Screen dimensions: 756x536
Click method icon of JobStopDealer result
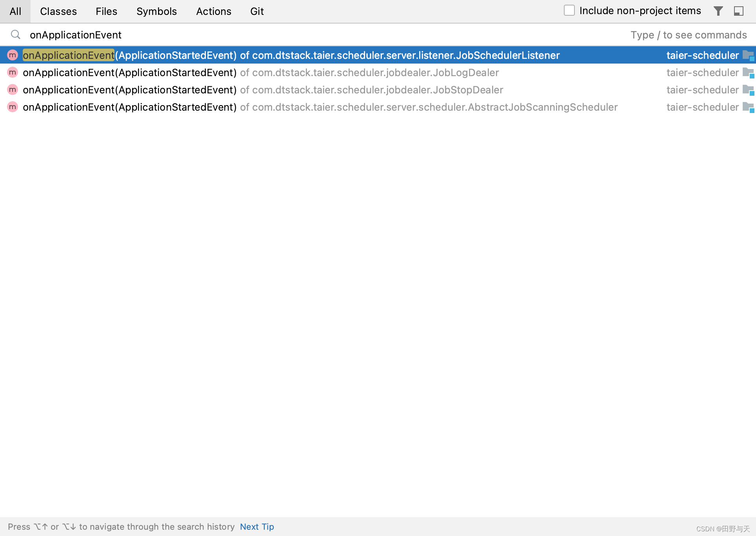[x=13, y=90]
